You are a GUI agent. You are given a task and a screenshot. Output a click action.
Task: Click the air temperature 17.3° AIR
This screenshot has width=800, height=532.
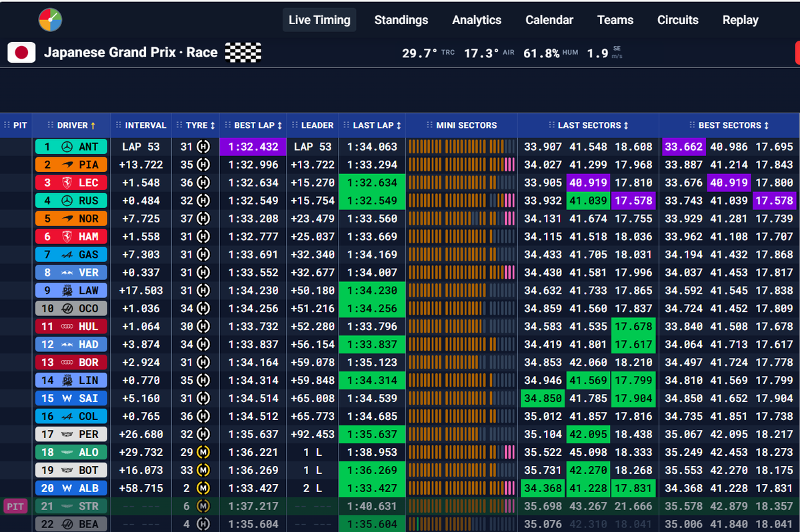[x=489, y=53]
